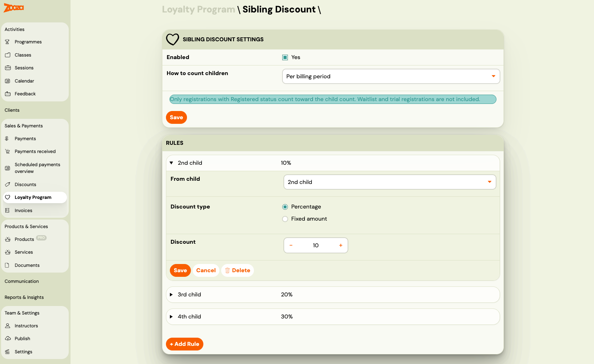
Task: Increase the discount value with the plus control
Action: pos(340,245)
